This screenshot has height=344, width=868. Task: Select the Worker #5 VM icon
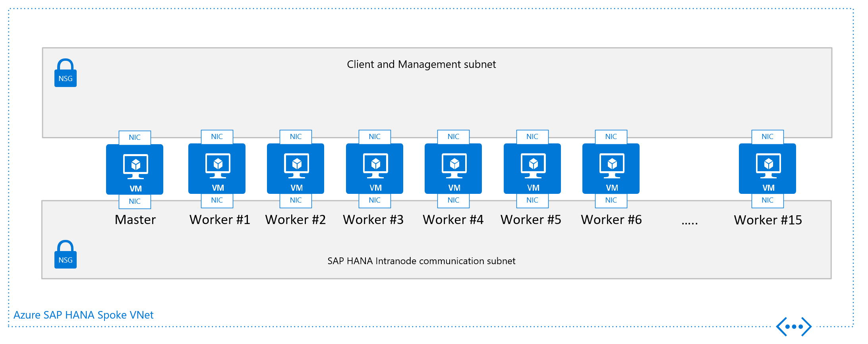(x=532, y=169)
